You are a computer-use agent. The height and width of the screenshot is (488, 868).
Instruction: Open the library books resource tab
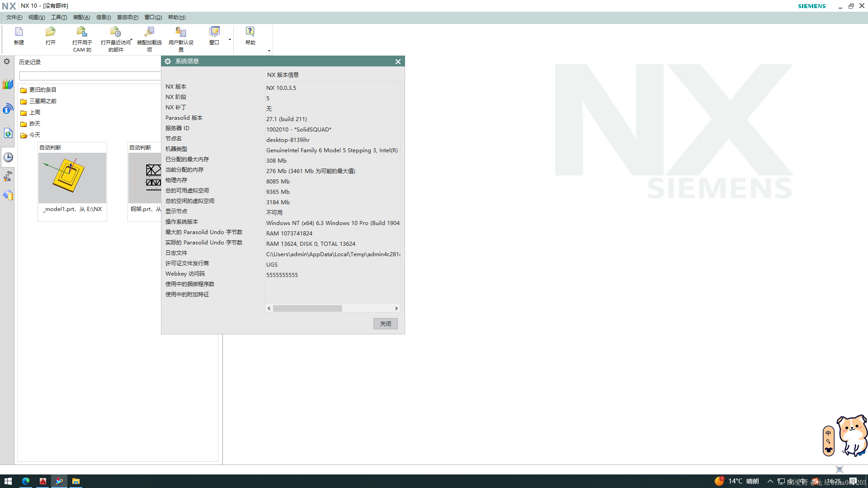(x=8, y=84)
